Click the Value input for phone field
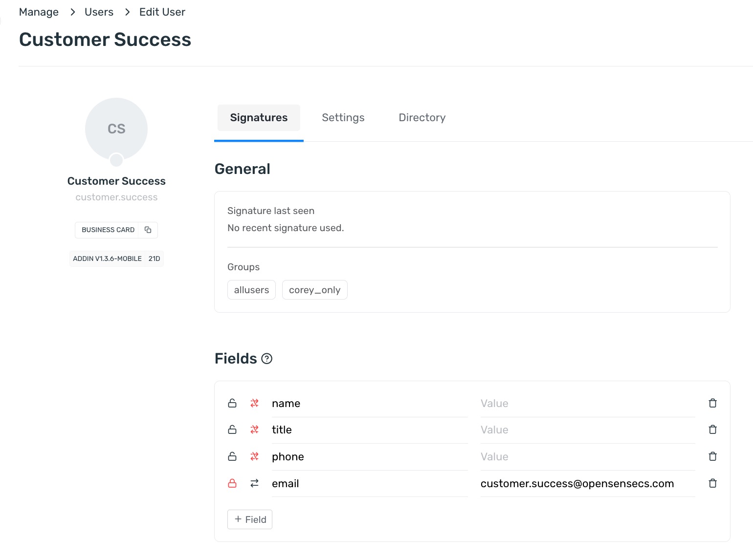Viewport: 753px width, 560px height. point(588,457)
